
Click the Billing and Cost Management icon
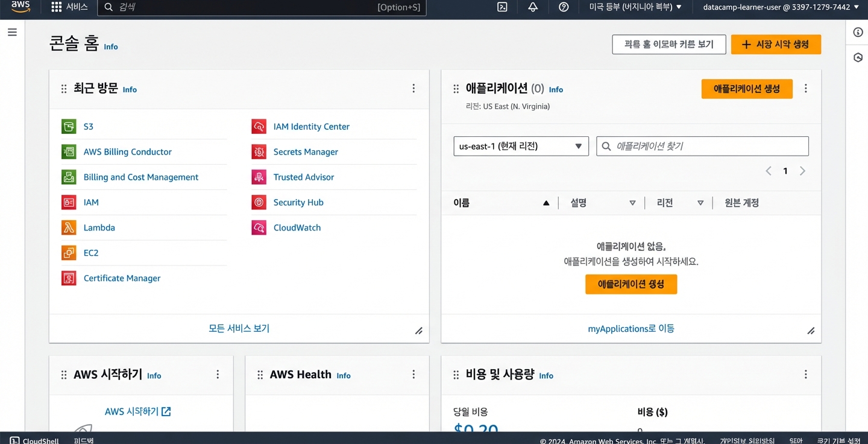(69, 177)
